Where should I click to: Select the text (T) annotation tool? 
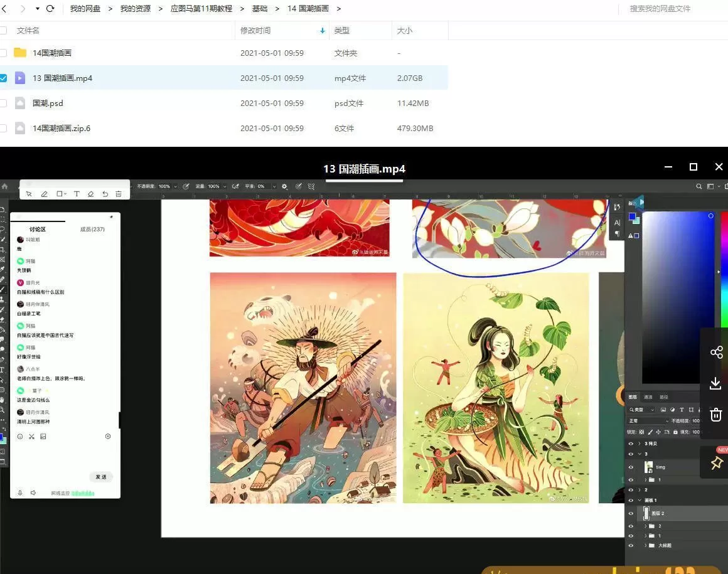click(x=77, y=194)
